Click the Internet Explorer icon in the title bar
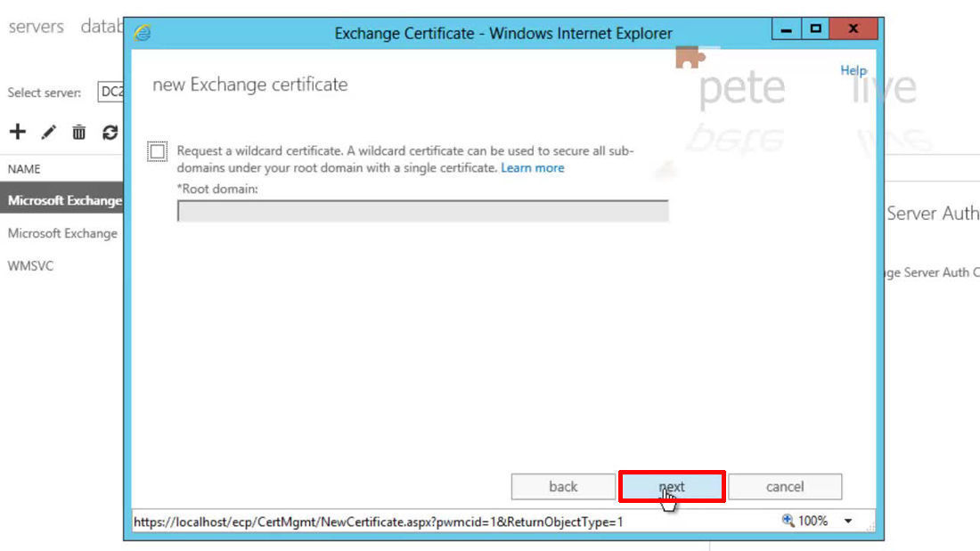Screen dimensions: 980x551 point(143,32)
